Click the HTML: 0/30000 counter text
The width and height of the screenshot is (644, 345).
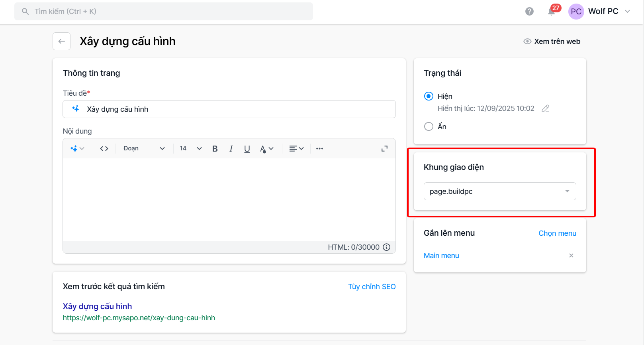(x=354, y=247)
